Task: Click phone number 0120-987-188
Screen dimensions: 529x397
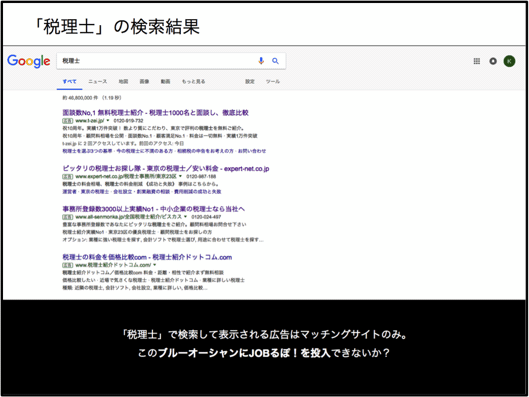Action: 201,177
